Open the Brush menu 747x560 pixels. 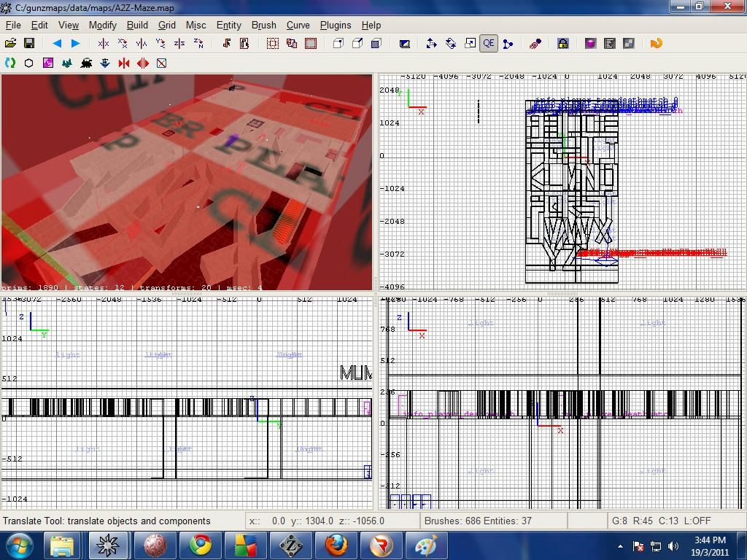[x=263, y=25]
